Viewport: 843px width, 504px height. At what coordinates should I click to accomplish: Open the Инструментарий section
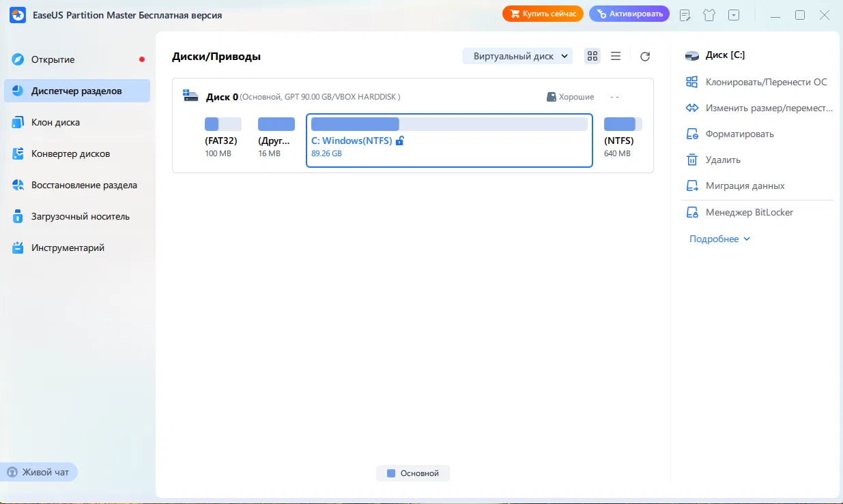[77, 248]
